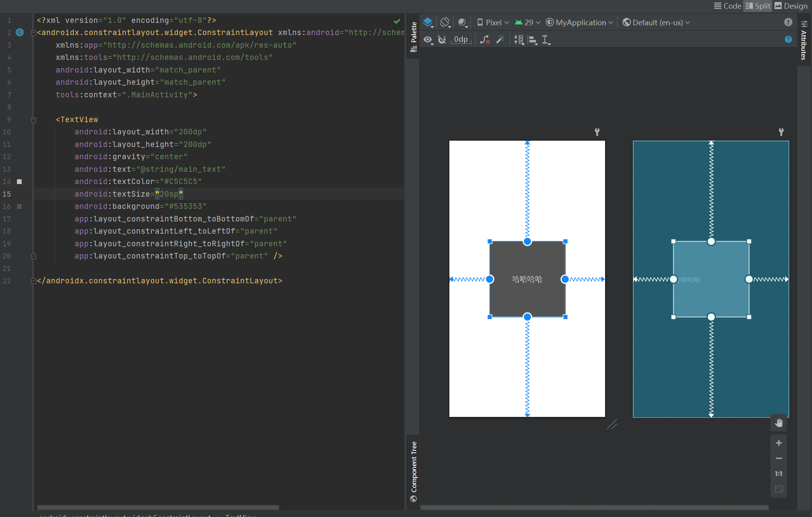Switch to the Code view tab
812x517 pixels.
(x=728, y=6)
